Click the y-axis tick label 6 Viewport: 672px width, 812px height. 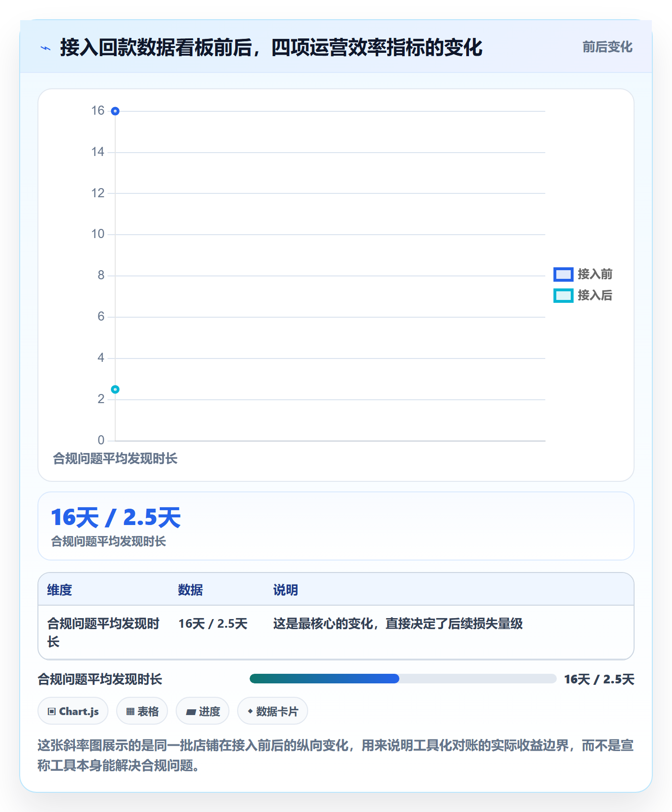(101, 317)
